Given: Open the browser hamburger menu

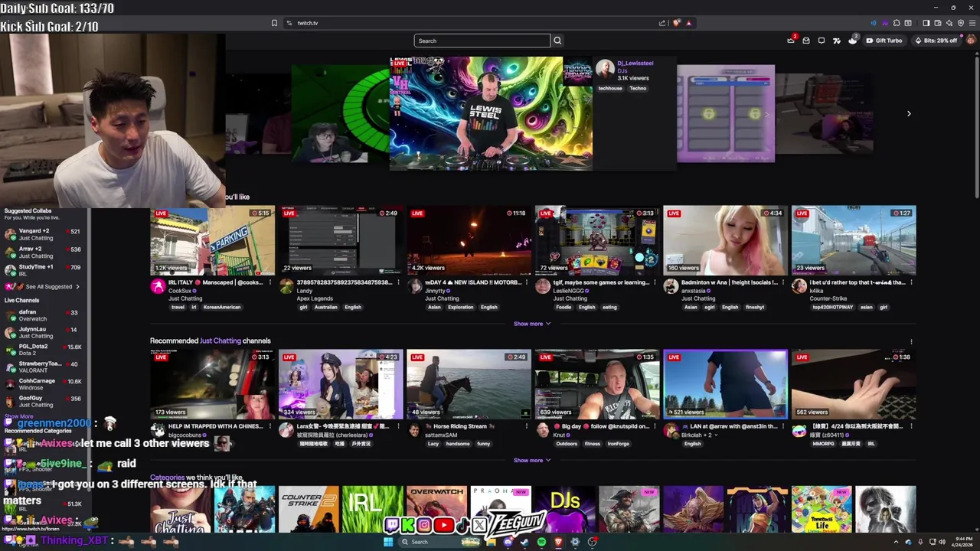Looking at the screenshot, I should (x=972, y=23).
